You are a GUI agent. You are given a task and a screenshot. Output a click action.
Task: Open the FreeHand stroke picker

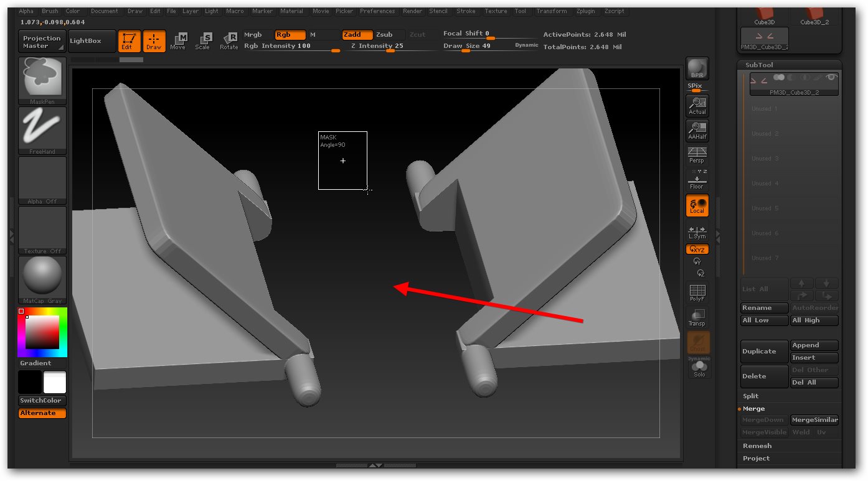[x=42, y=131]
